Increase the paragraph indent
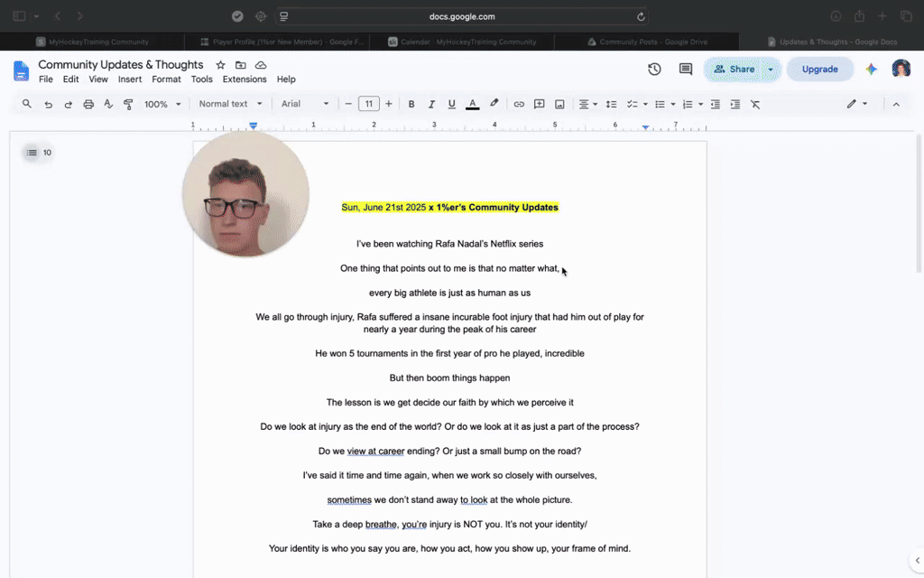The height and width of the screenshot is (578, 924). (x=735, y=105)
